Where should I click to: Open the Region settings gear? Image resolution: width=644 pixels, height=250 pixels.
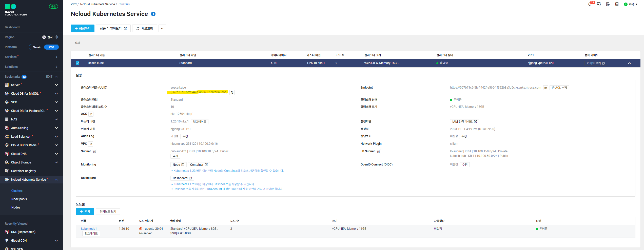[x=56, y=37]
